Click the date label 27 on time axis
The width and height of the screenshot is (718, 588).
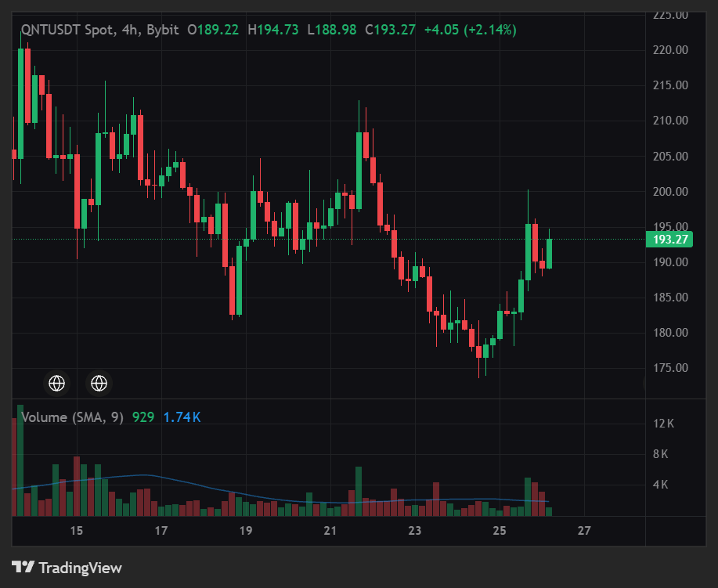click(584, 531)
